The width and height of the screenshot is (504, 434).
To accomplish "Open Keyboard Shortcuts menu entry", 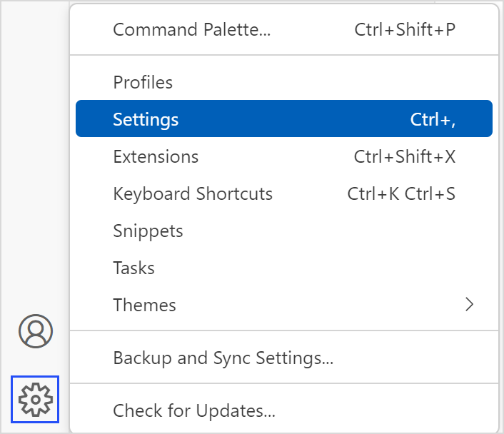I will [x=193, y=194].
